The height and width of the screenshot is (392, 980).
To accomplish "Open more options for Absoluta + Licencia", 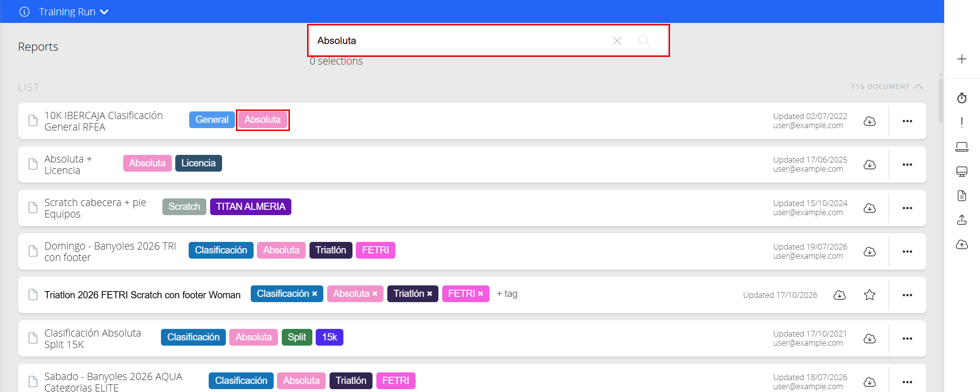I will [907, 164].
